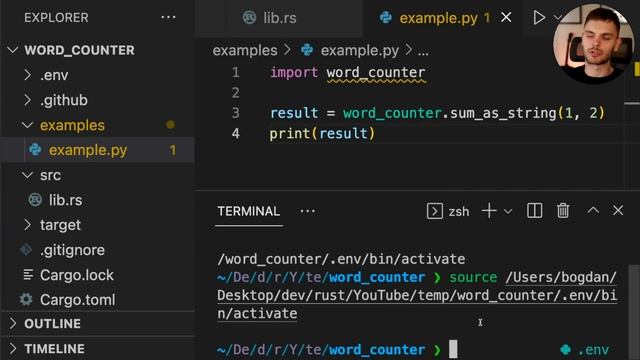This screenshot has width=640, height=360.
Task: Kill terminal with trash icon
Action: [x=563, y=211]
